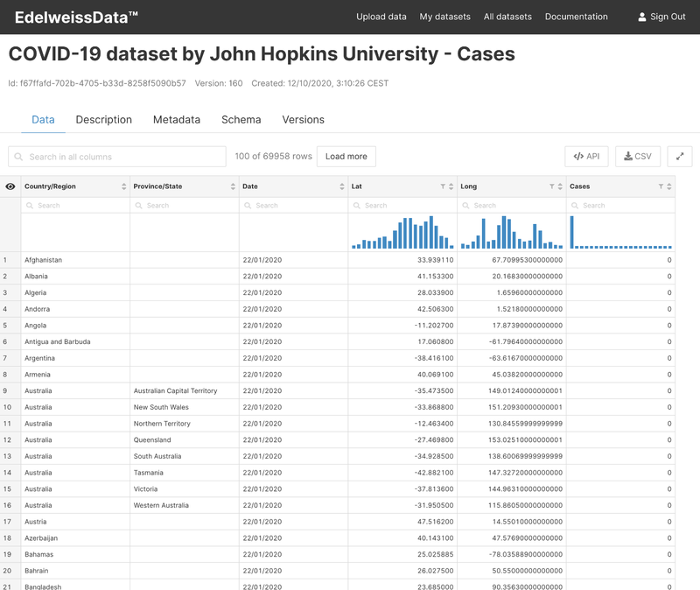The height and width of the screenshot is (590, 700).
Task: Click the EdelweissData logo
Action: pos(76,18)
